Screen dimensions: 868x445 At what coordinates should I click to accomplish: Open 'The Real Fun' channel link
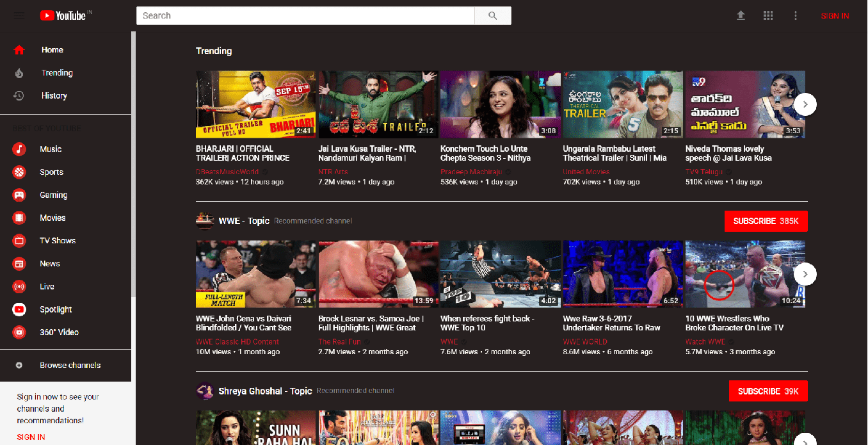point(339,342)
